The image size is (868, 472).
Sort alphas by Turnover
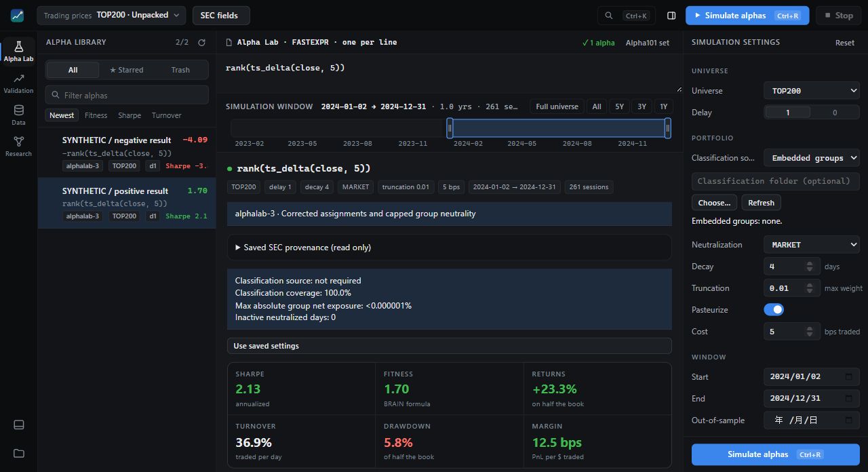point(167,115)
